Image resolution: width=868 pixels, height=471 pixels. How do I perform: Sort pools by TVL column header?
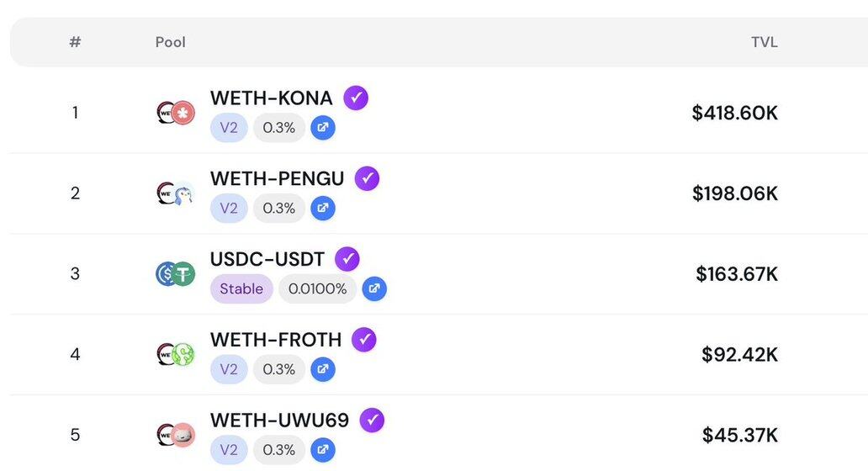point(764,42)
